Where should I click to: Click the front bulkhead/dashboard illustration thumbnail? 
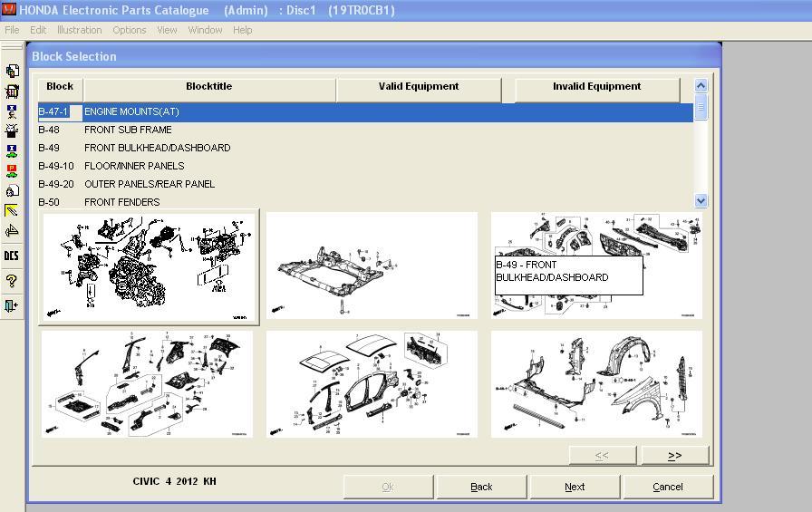pos(596,265)
